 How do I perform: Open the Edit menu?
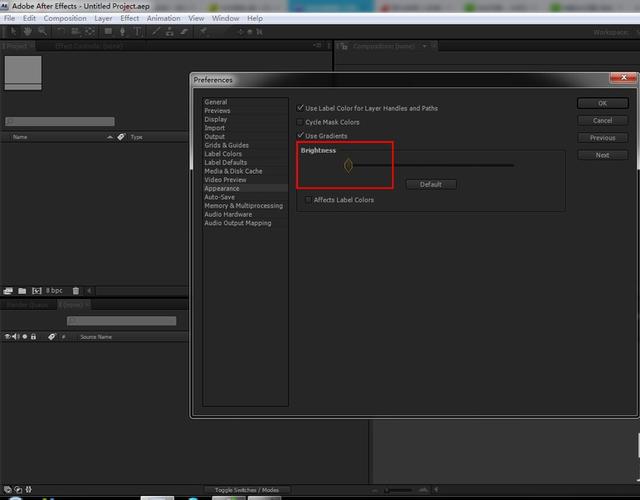(x=29, y=18)
